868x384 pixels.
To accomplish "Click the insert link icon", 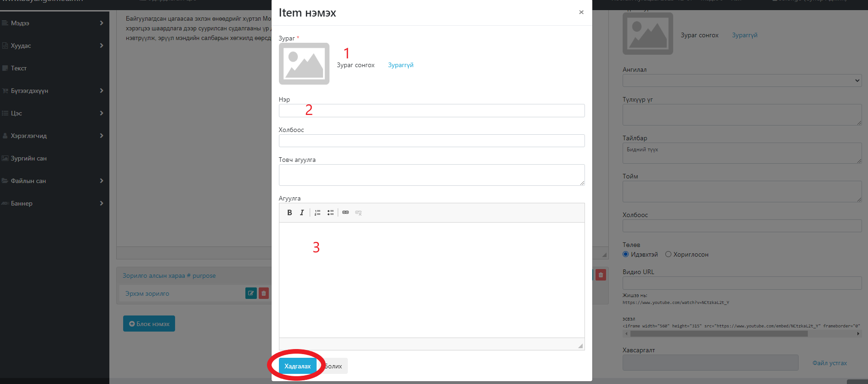I will tap(346, 212).
